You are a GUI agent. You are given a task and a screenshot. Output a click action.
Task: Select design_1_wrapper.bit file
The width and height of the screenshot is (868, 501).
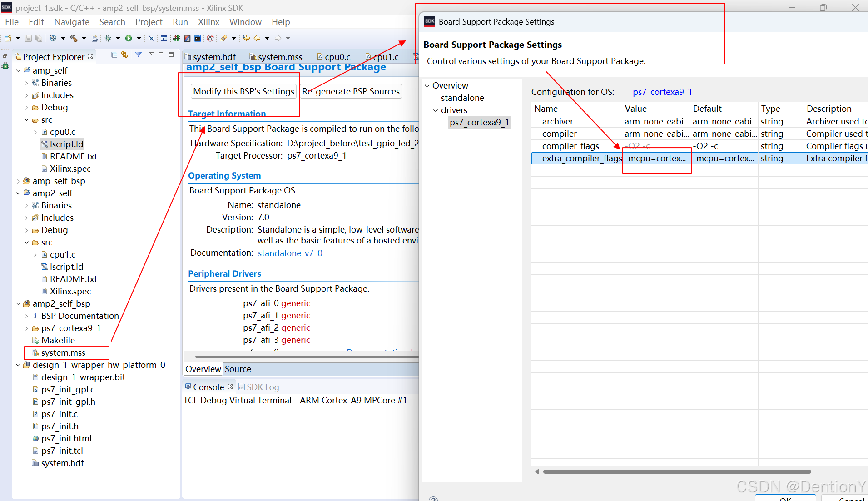click(x=79, y=377)
